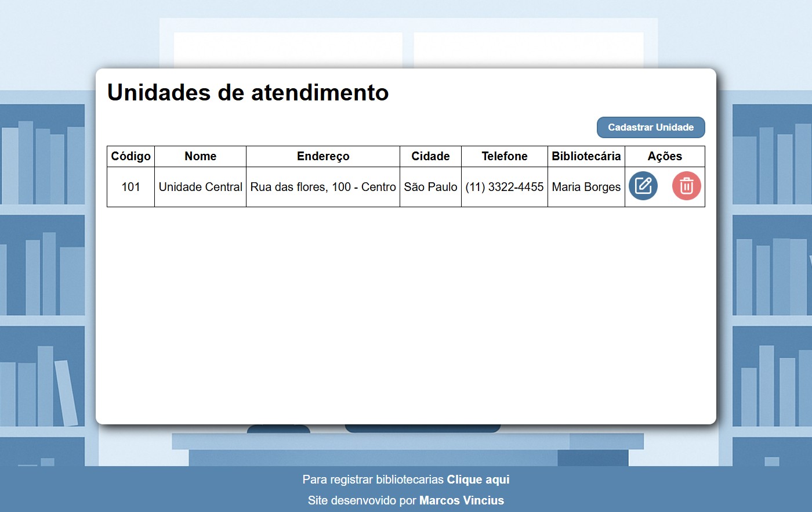Image resolution: width=812 pixels, height=512 pixels.
Task: Click the Marcos Vincius developer link
Action: [x=461, y=500]
